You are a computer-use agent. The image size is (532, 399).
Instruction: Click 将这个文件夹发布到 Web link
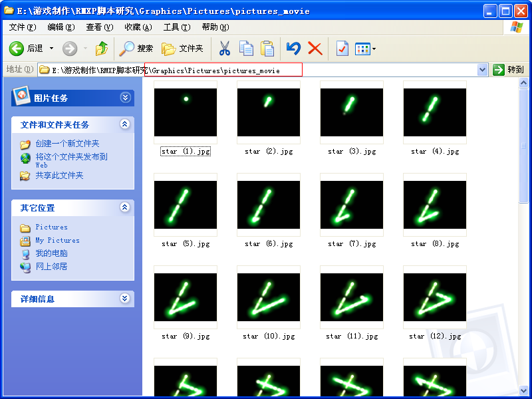point(71,160)
